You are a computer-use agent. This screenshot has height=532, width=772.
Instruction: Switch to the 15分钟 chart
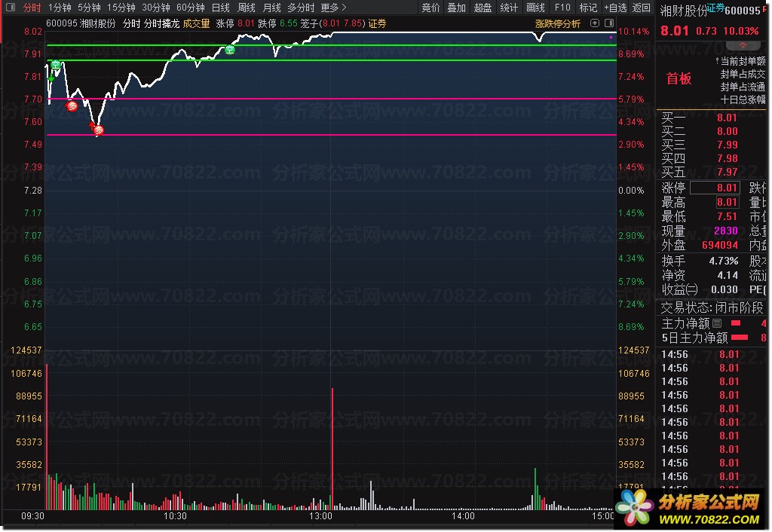pyautogui.click(x=121, y=8)
